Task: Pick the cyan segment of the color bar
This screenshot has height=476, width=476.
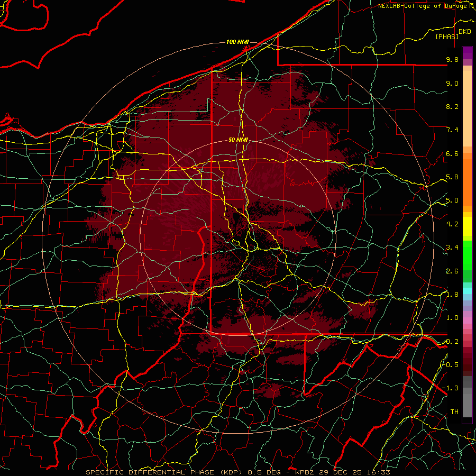Action: point(467,290)
